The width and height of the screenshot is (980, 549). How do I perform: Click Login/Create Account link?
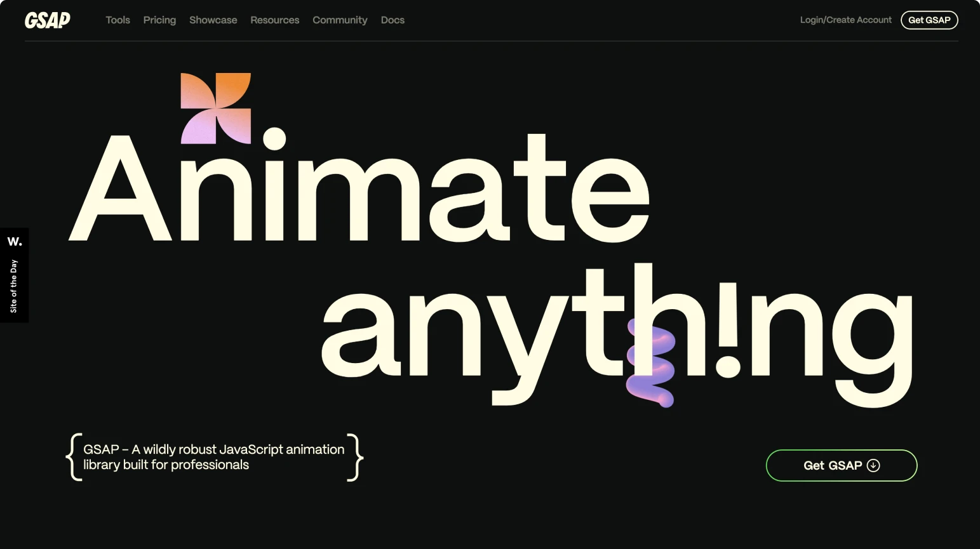[x=845, y=20]
